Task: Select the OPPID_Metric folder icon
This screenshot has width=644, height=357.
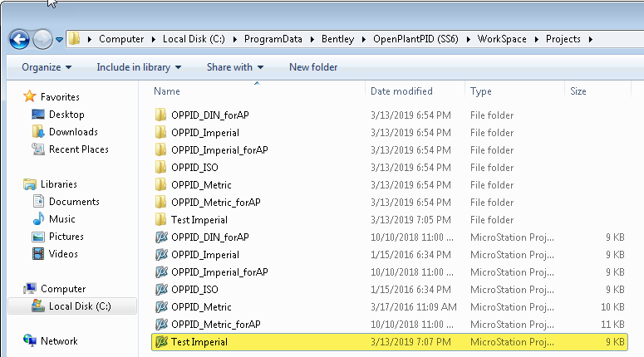Action: pos(160,184)
